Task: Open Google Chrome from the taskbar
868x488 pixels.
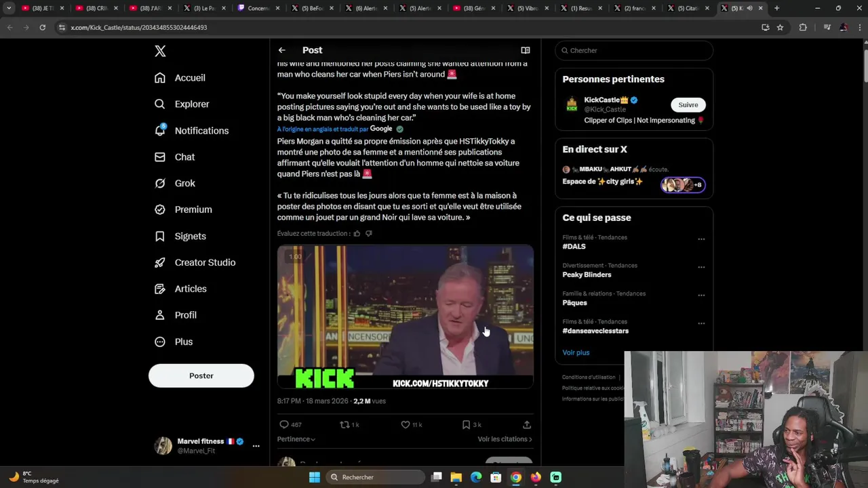Action: click(x=516, y=477)
